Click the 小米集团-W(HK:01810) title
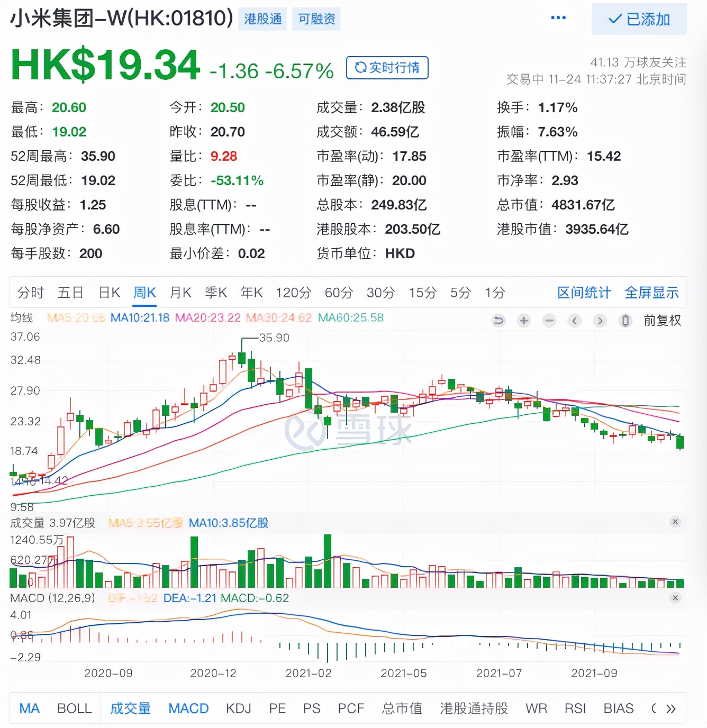The height and width of the screenshot is (728, 707). point(122,18)
